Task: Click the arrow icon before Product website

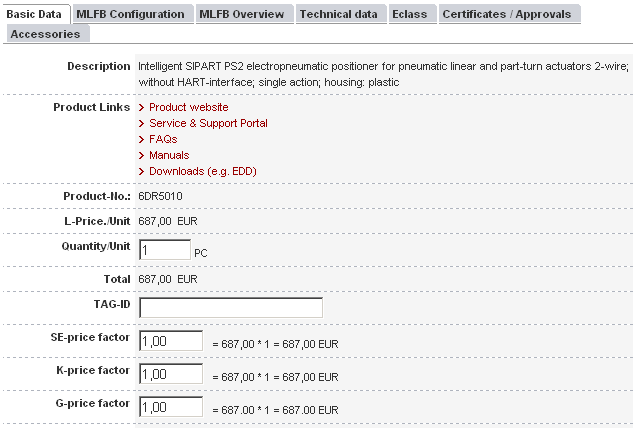Action: pos(141,107)
